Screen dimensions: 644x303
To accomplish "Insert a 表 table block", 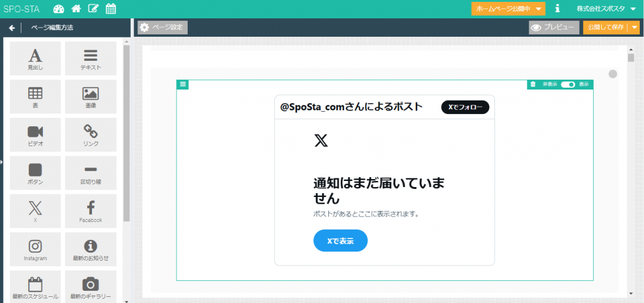I will click(36, 97).
